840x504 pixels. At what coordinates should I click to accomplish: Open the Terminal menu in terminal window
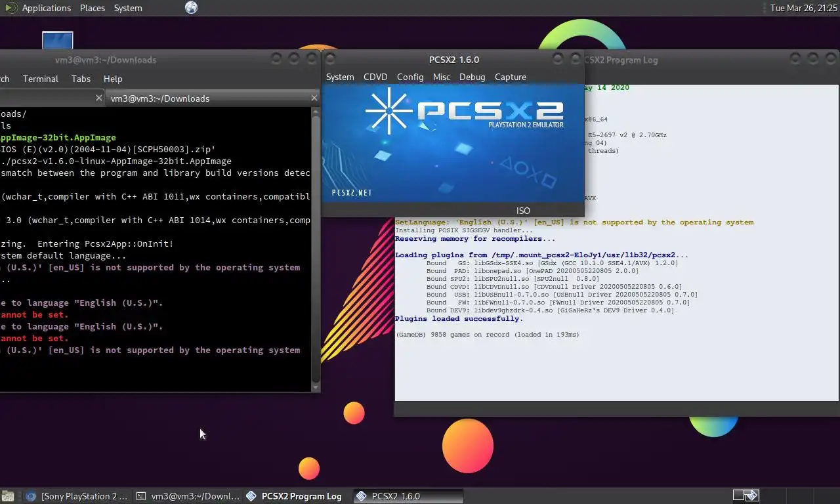click(x=41, y=79)
